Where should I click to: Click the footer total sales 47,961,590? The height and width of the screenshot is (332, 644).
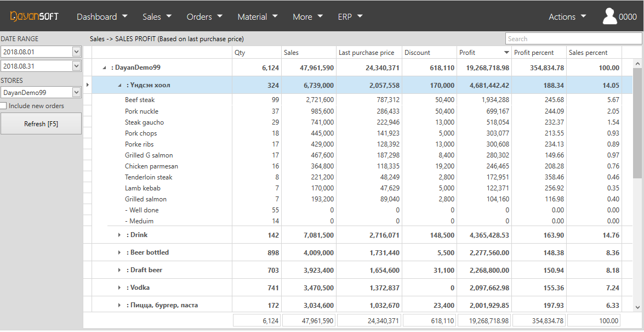coord(309,320)
